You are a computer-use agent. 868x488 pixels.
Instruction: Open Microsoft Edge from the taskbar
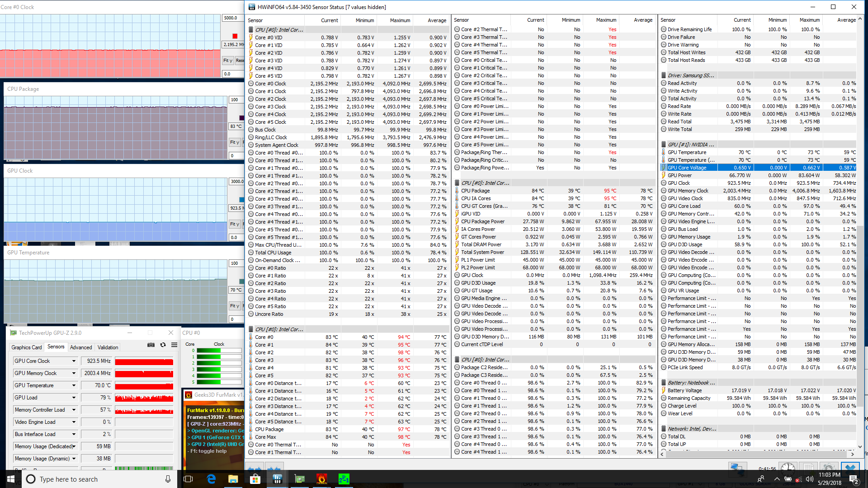211,479
